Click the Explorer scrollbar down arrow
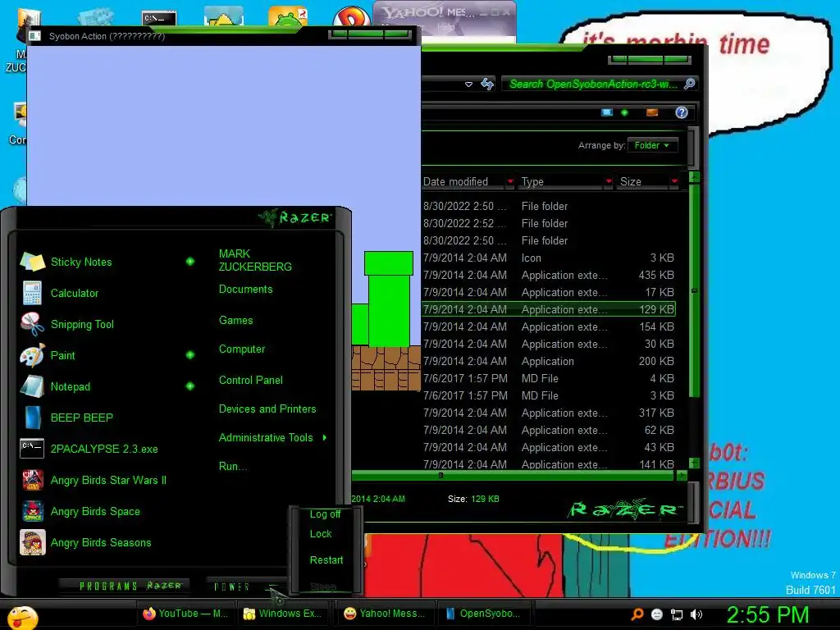Screen dimensions: 840x630 click(694, 463)
